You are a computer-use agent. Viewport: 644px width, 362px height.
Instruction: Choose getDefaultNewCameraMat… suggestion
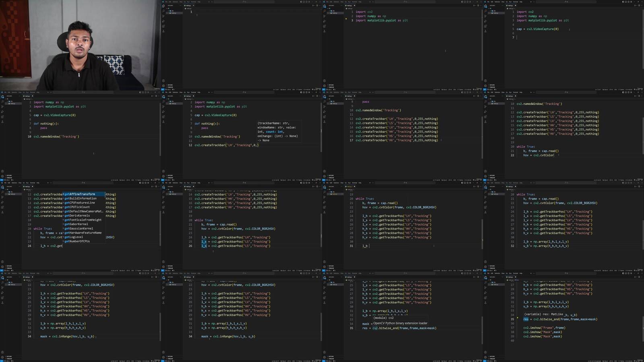click(84, 211)
